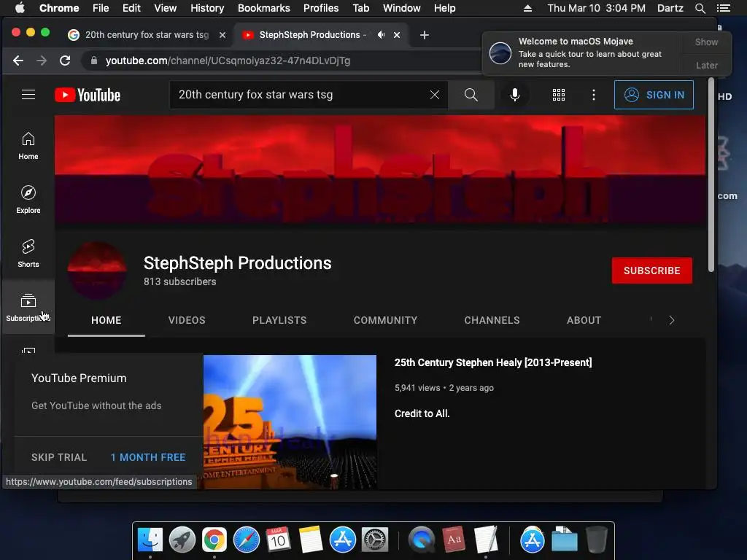747x560 pixels.
Task: Open System Preferences from the Dock
Action: click(x=375, y=540)
